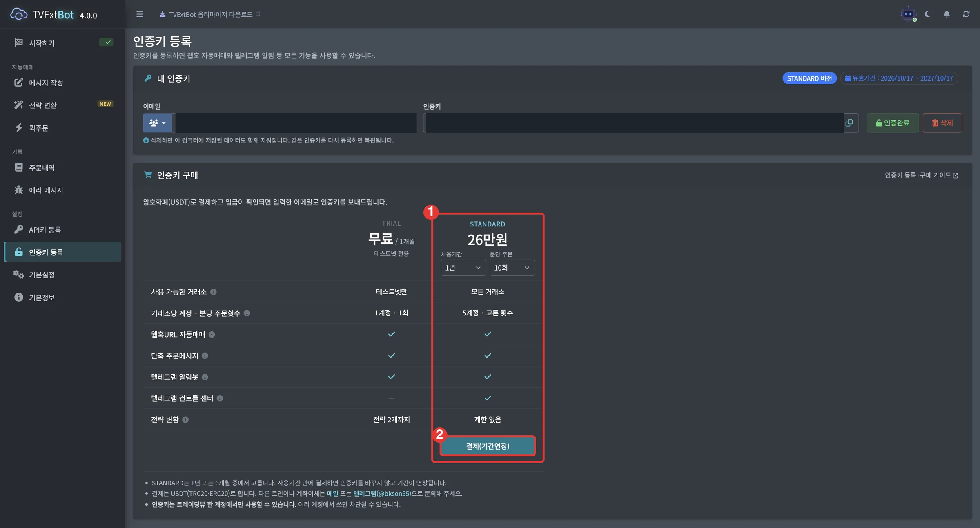Screen dimensions: 980x528
Task: Click the 퀵주문 lightning bolt icon
Action: click(x=18, y=128)
